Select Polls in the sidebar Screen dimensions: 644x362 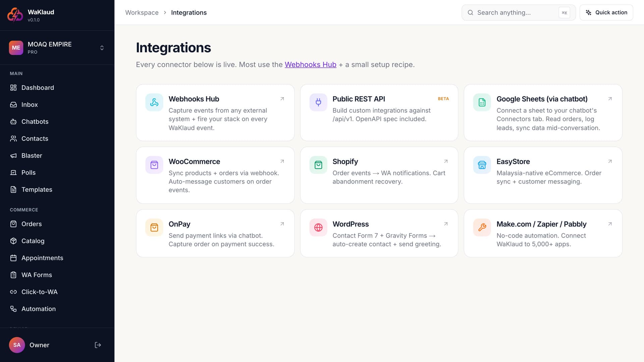click(x=57, y=173)
